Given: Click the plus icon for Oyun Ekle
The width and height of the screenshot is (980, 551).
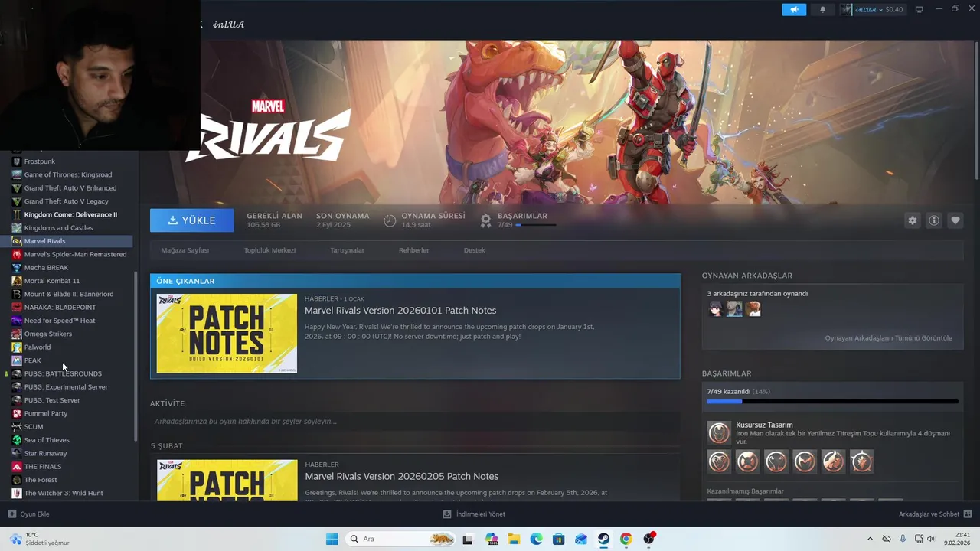Looking at the screenshot, I should [11, 514].
